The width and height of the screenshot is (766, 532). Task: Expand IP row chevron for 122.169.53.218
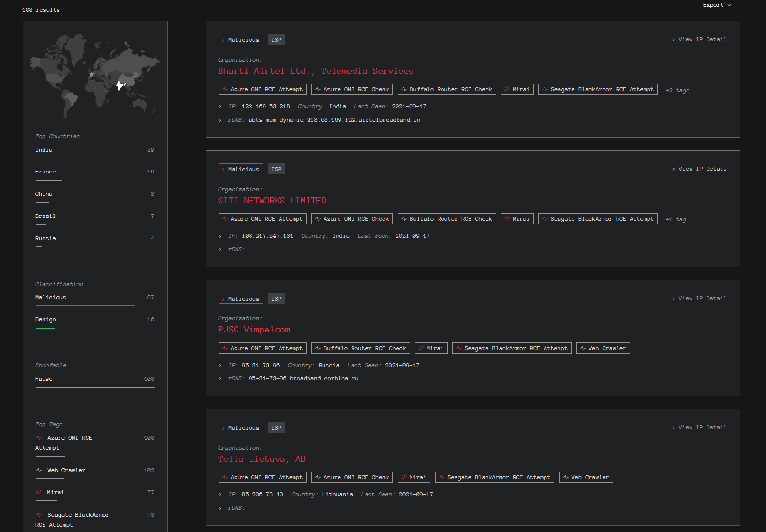[x=220, y=107]
